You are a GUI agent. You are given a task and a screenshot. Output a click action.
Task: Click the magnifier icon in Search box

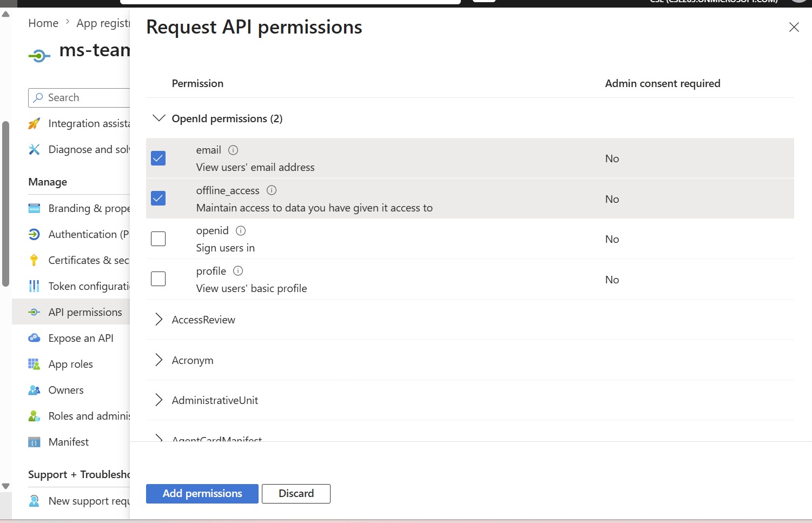(x=38, y=97)
